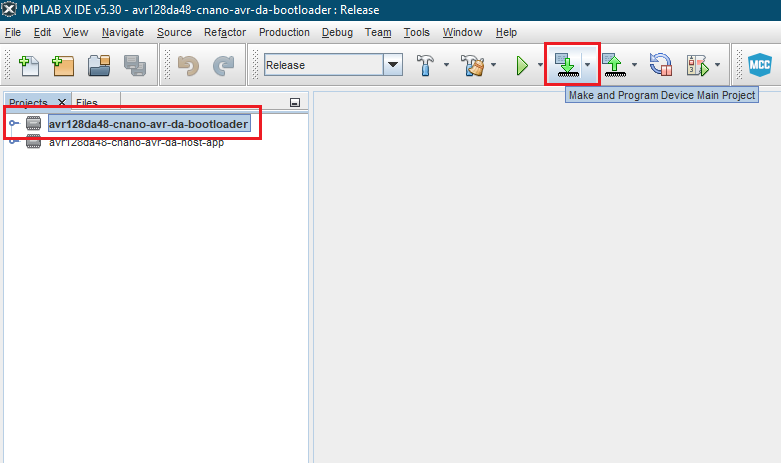
Task: Open the Tools menu
Action: click(416, 32)
